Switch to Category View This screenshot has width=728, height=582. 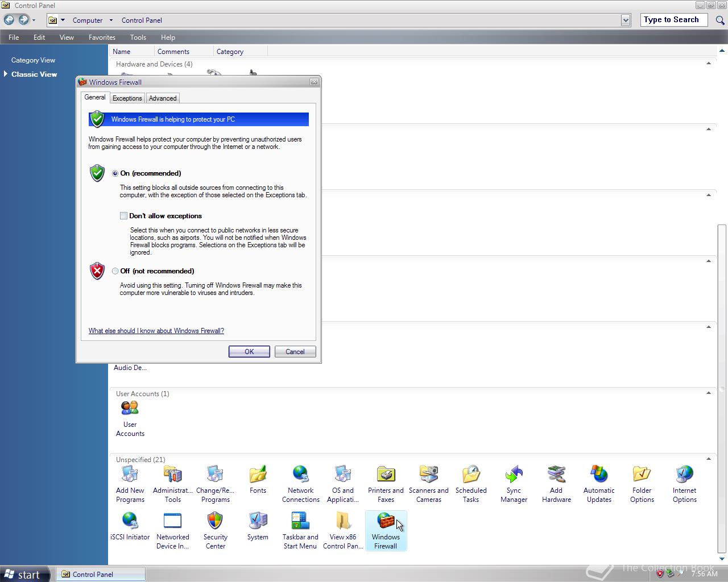click(x=33, y=60)
